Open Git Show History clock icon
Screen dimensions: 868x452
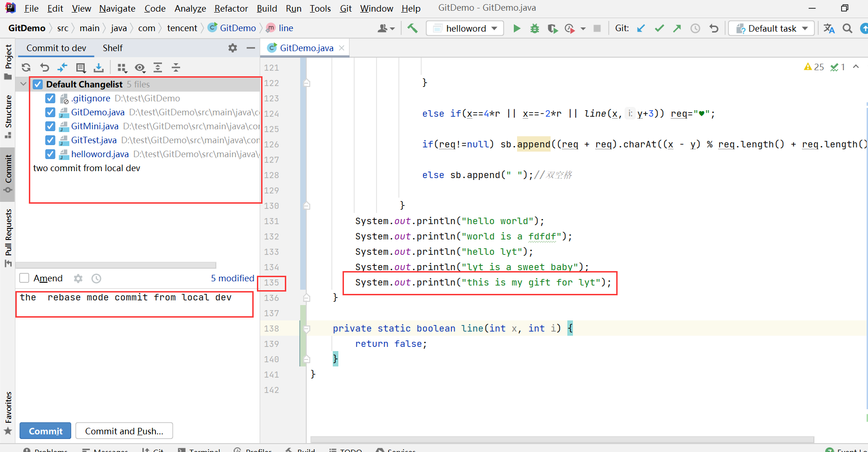695,28
